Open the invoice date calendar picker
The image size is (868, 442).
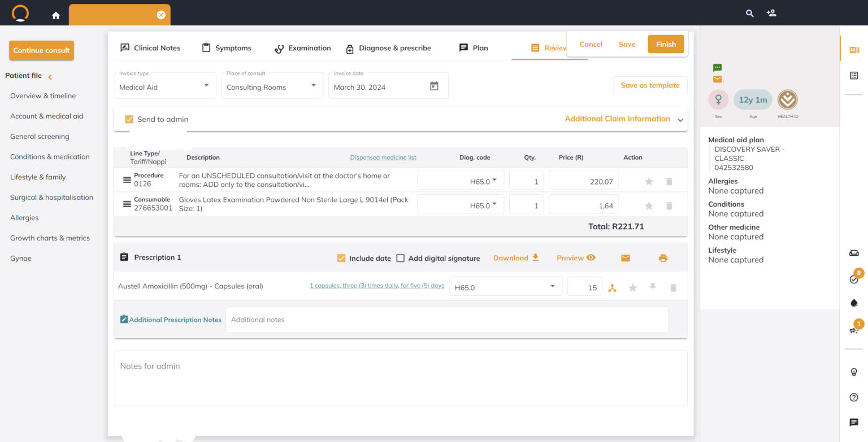(x=433, y=85)
